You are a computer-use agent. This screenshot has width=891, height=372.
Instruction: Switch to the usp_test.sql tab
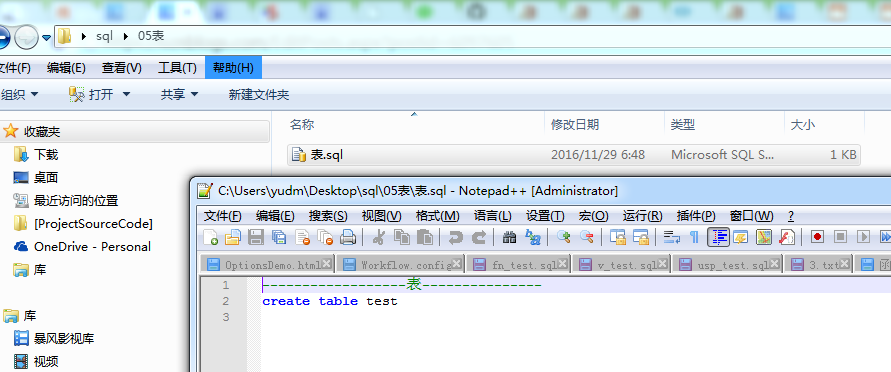click(727, 265)
